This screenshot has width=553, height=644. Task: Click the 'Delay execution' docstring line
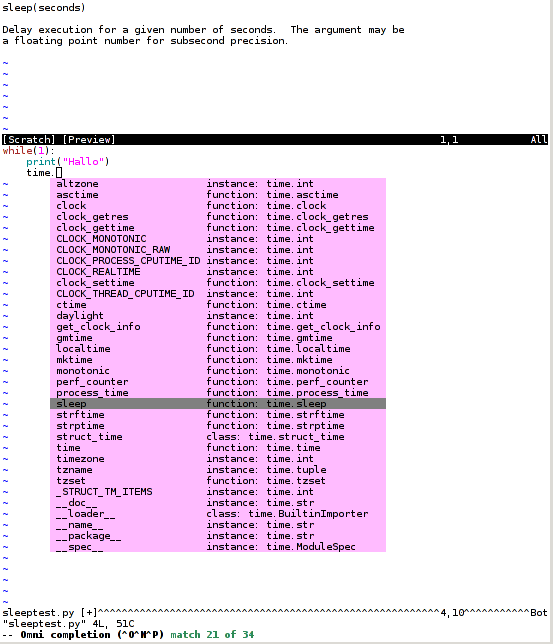(203, 30)
